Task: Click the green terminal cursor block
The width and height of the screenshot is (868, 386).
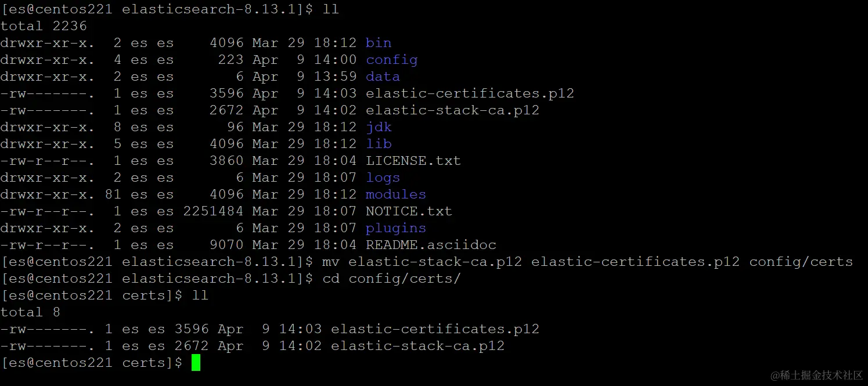Action: [x=196, y=363]
